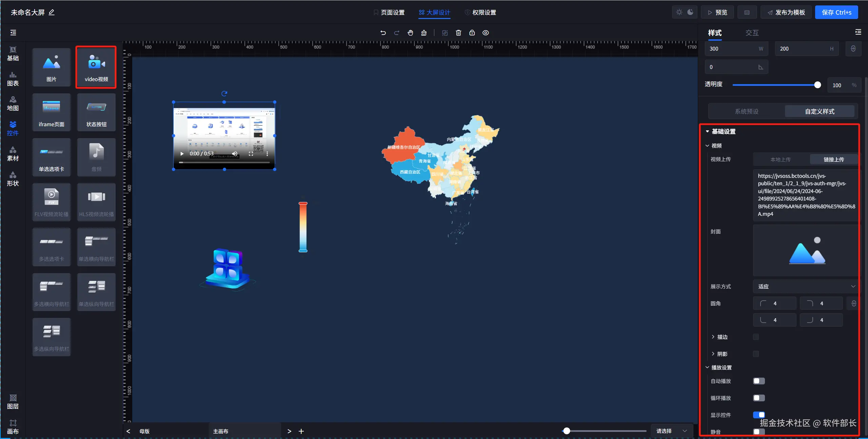Enable the 自动播放 autoplay switch

tap(759, 381)
